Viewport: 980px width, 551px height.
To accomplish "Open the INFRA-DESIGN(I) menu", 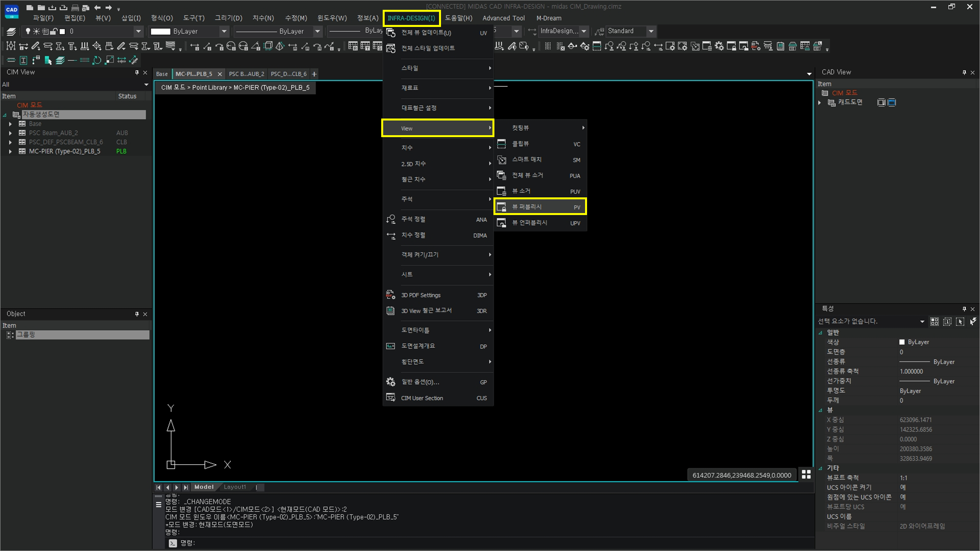I will pos(411,18).
